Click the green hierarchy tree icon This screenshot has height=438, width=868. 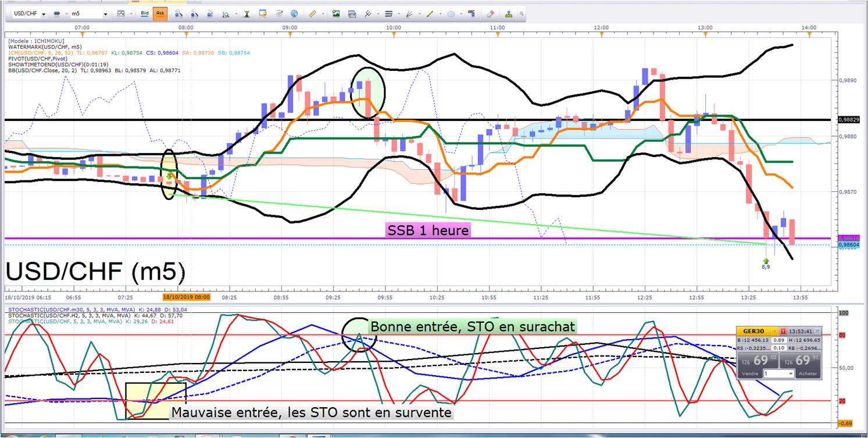point(509,14)
